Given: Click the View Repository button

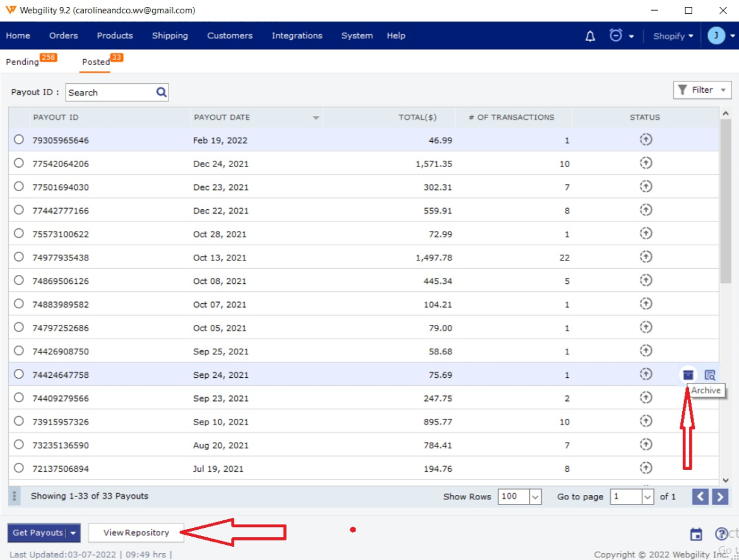Looking at the screenshot, I should (x=136, y=533).
